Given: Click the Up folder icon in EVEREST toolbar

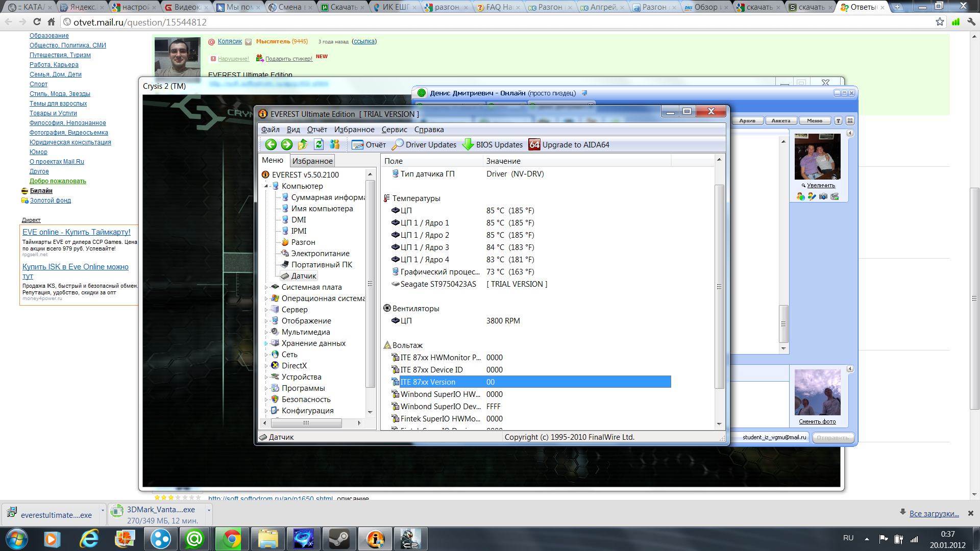Looking at the screenshot, I should click(x=303, y=145).
